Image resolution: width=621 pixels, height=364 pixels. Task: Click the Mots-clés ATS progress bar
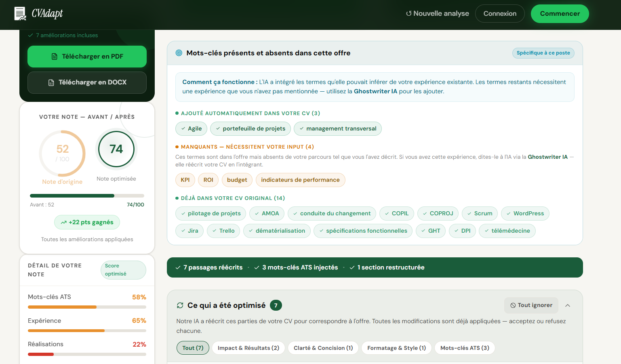tap(87, 307)
